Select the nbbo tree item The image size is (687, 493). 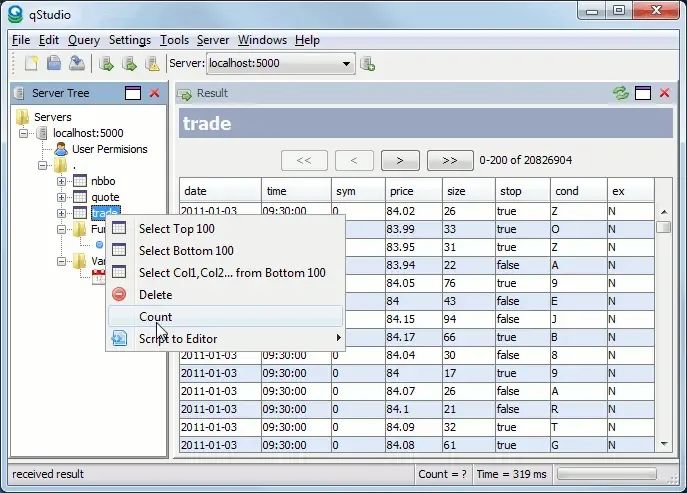point(103,181)
